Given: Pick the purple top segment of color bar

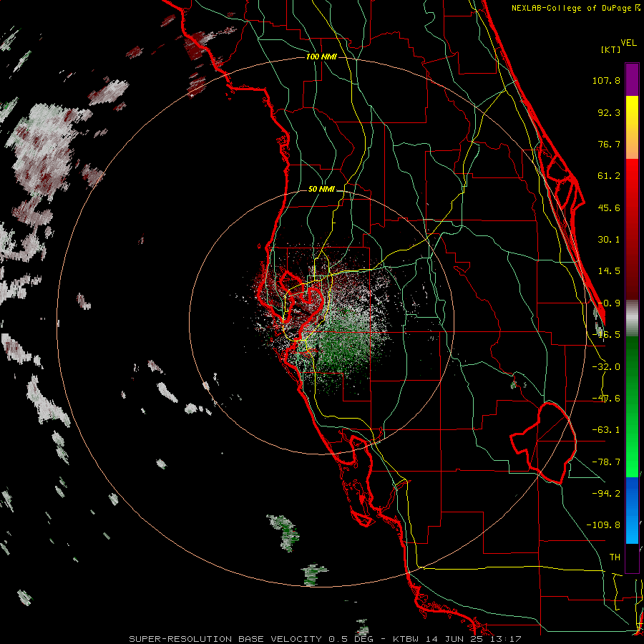Looking at the screenshot, I should tap(632, 79).
